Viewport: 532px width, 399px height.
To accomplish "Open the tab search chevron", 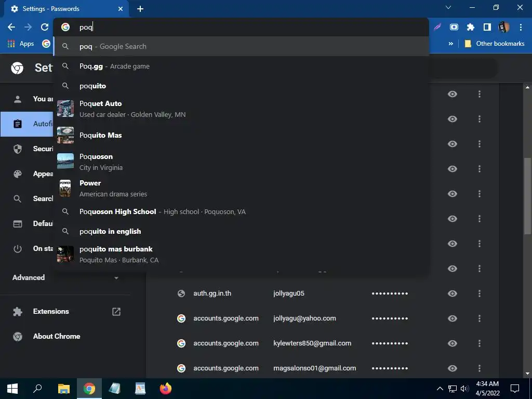I will pyautogui.click(x=448, y=7).
